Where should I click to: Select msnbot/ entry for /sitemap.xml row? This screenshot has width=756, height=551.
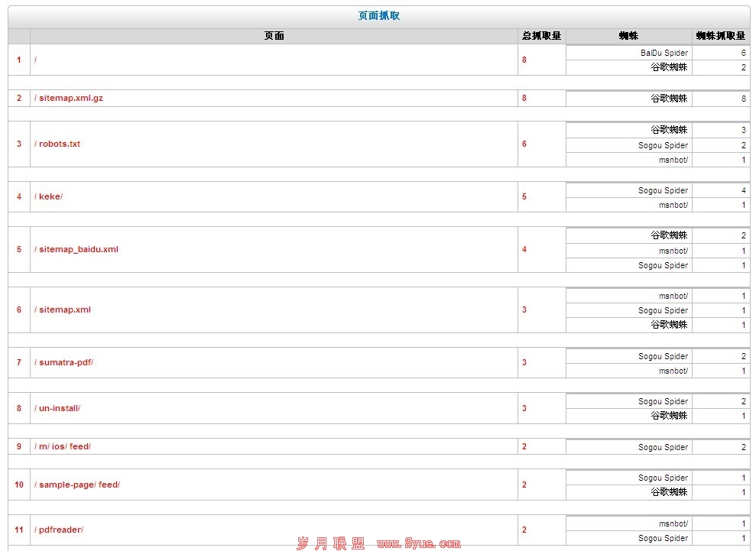[673, 296]
